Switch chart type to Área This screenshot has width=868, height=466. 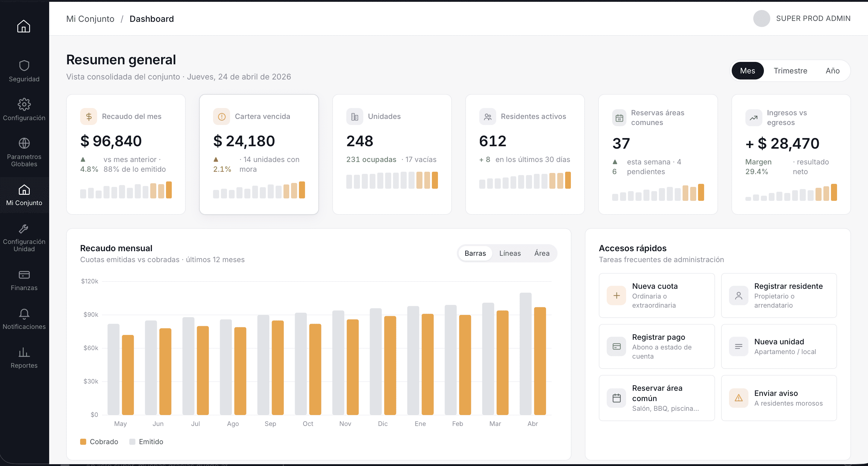click(541, 253)
